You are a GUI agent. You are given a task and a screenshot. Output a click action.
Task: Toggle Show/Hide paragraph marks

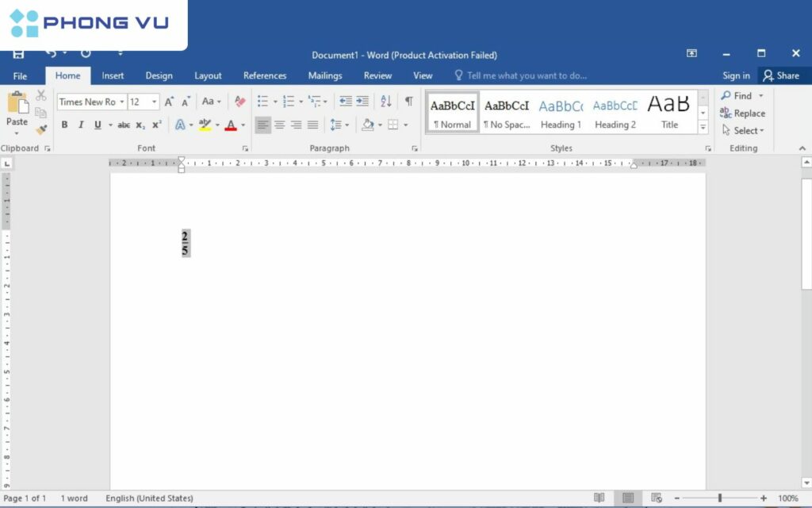(408, 101)
